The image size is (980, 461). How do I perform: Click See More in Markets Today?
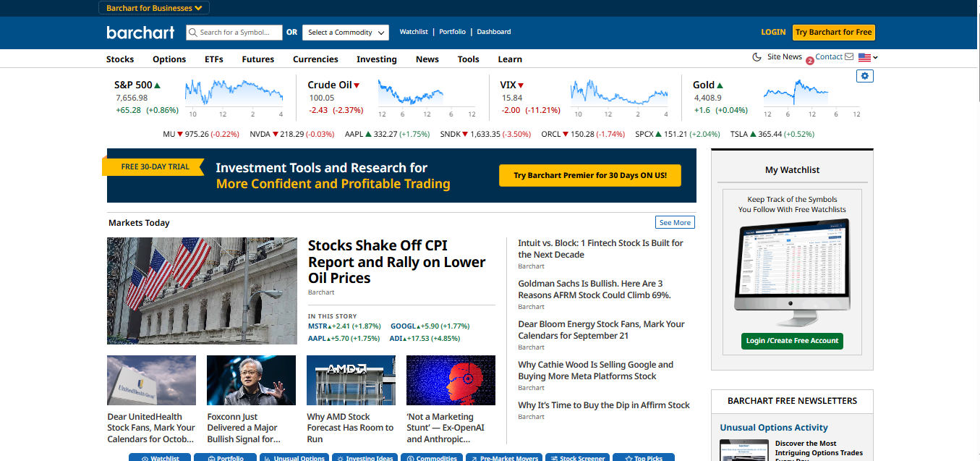[675, 222]
